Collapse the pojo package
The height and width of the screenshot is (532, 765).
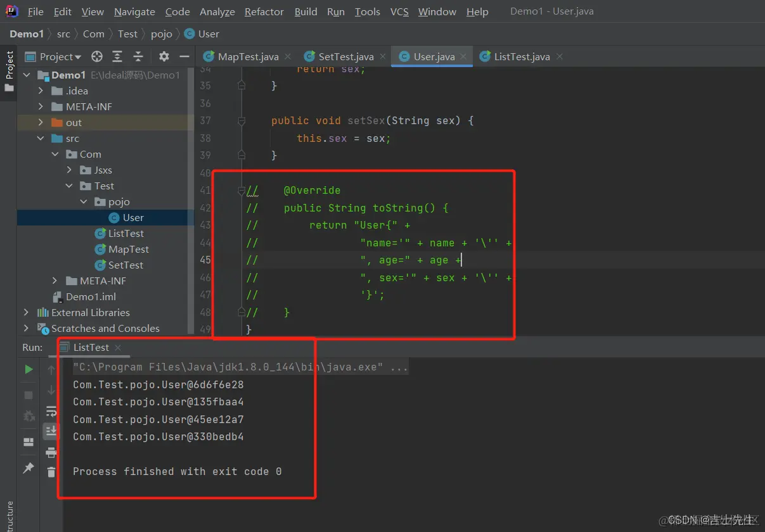tap(84, 201)
